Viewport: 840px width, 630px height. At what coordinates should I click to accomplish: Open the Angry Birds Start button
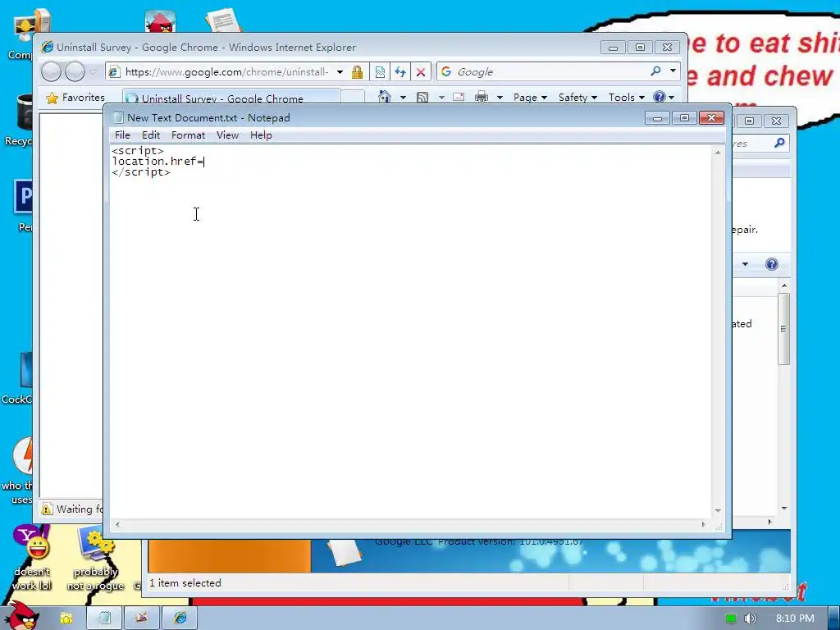22,615
